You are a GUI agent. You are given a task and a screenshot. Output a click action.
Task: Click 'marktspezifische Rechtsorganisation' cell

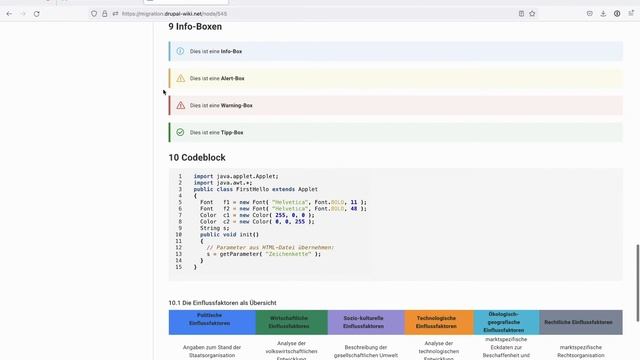pyautogui.click(x=580, y=351)
